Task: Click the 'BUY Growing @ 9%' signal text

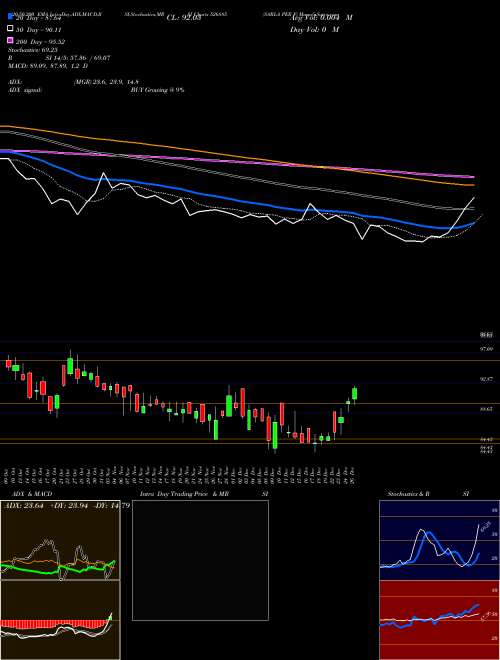Action: click(x=157, y=90)
